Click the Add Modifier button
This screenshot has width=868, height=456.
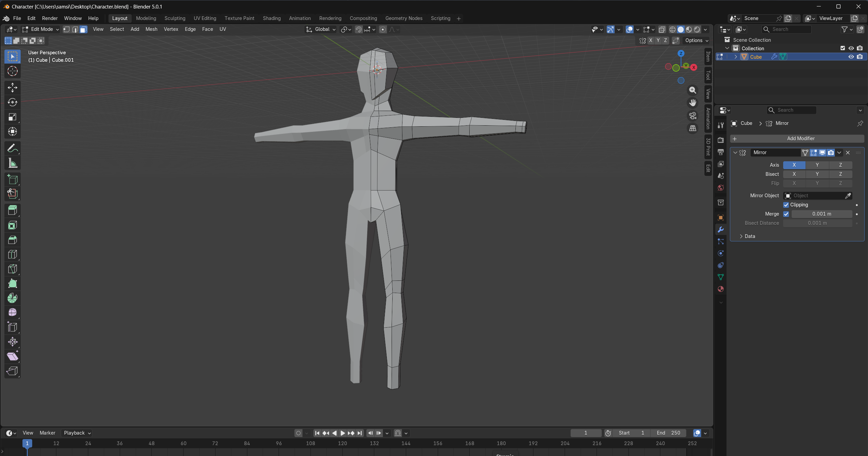(797, 139)
